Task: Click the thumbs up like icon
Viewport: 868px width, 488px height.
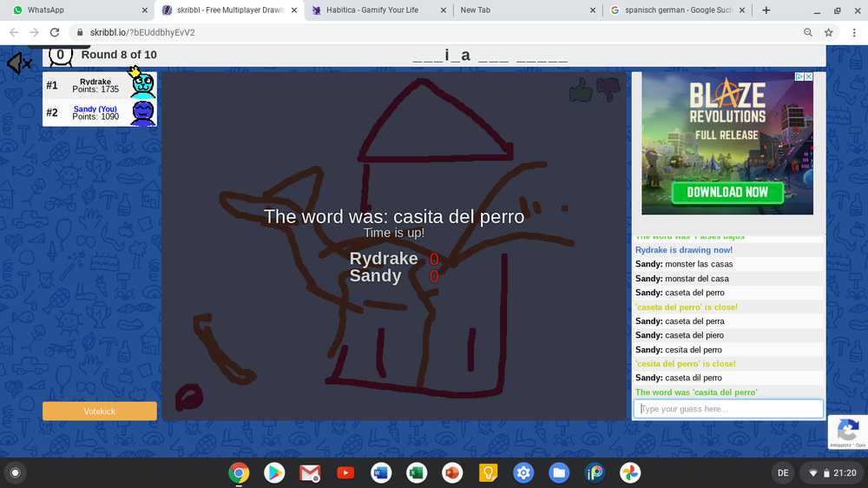Action: coord(581,89)
